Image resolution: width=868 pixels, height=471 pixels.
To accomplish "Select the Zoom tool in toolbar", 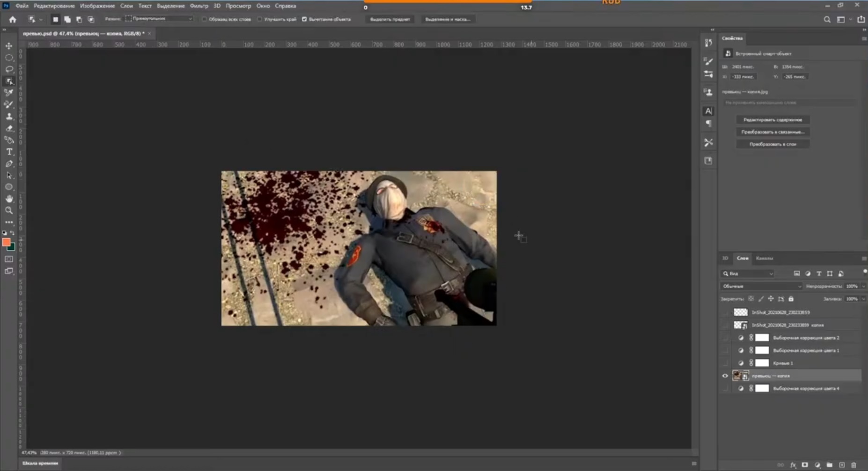I will 9,210.
